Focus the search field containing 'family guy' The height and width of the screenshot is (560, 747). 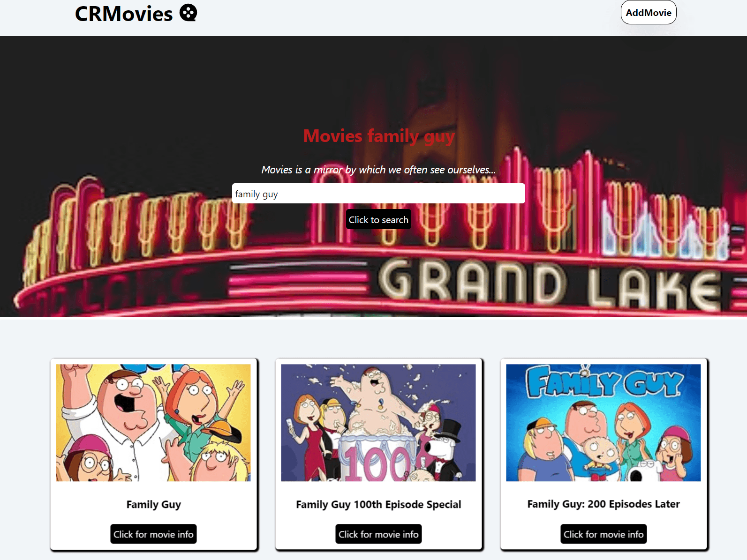pos(378,194)
